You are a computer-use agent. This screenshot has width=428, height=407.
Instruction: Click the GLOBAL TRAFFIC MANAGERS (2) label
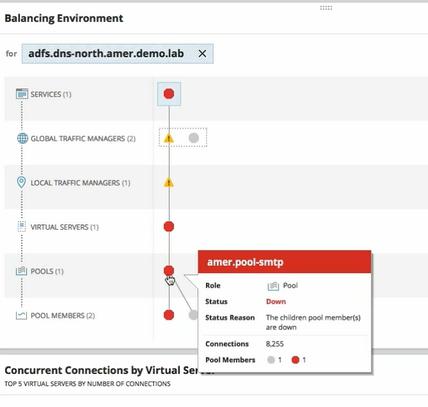tap(83, 138)
